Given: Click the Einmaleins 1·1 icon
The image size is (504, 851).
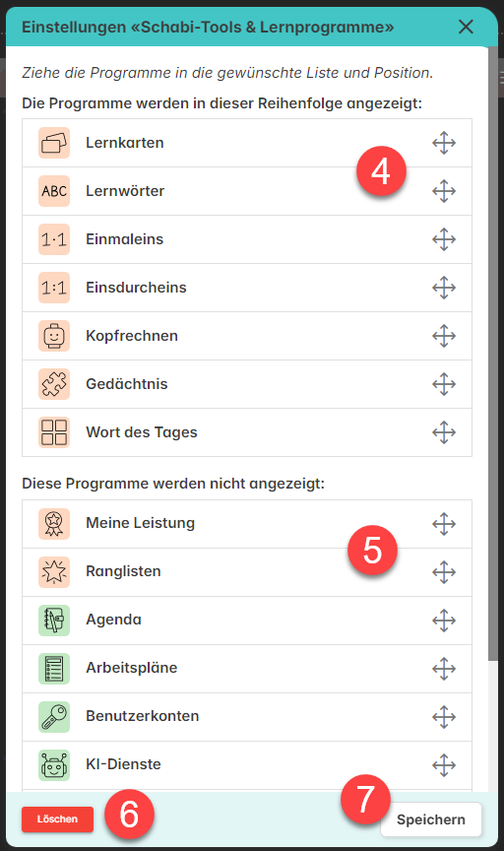Looking at the screenshot, I should click(x=54, y=239).
